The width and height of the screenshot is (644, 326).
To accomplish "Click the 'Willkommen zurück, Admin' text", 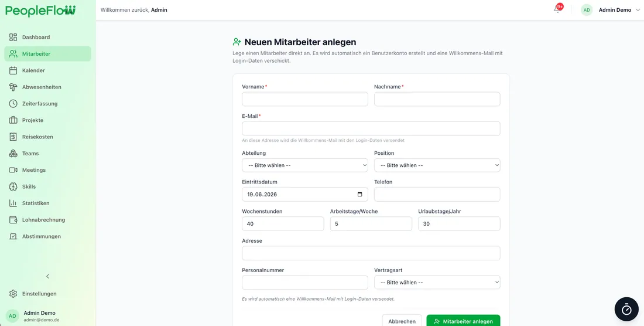I will pyautogui.click(x=134, y=10).
